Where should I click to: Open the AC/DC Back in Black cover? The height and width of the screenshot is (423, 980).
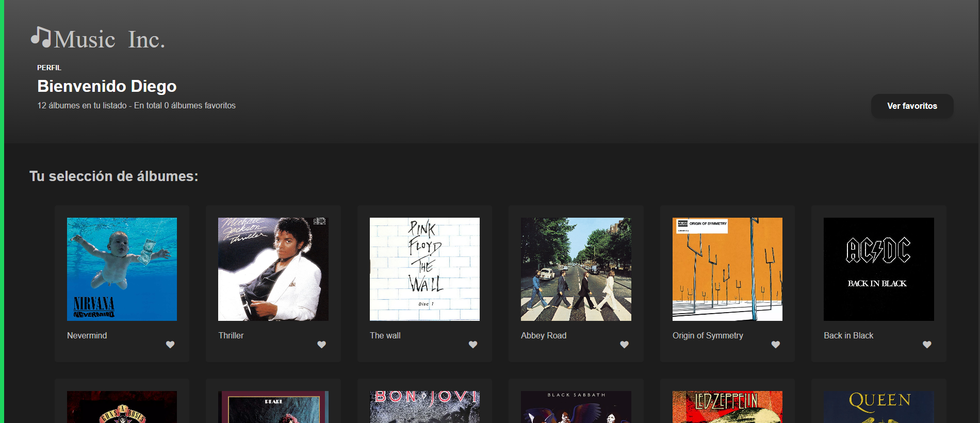pyautogui.click(x=879, y=269)
